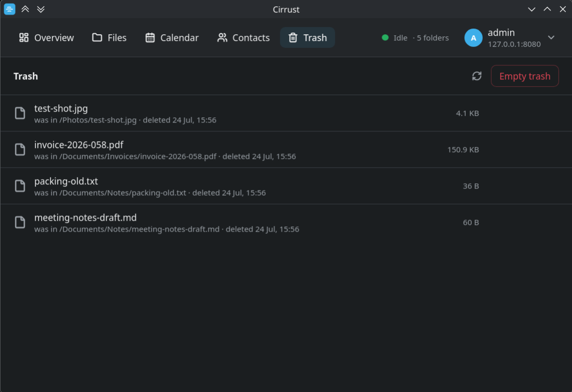Click the Contacts people icon
The width and height of the screenshot is (572, 392).
coord(222,37)
